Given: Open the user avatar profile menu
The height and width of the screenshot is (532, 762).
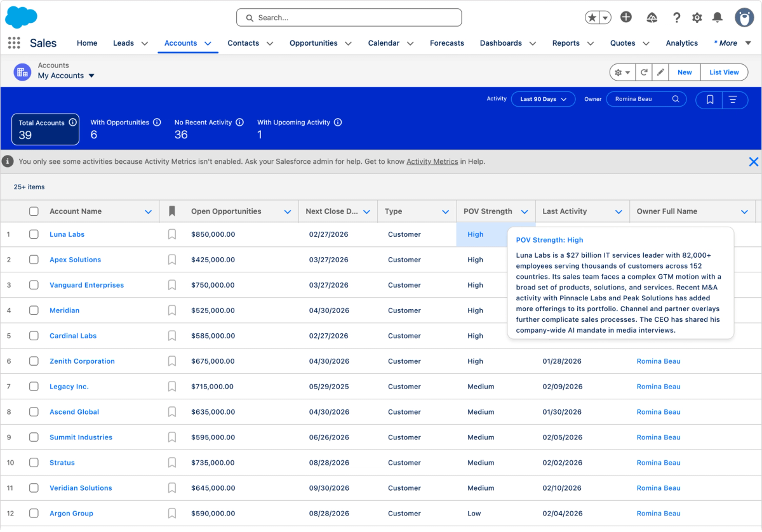Looking at the screenshot, I should coord(744,17).
